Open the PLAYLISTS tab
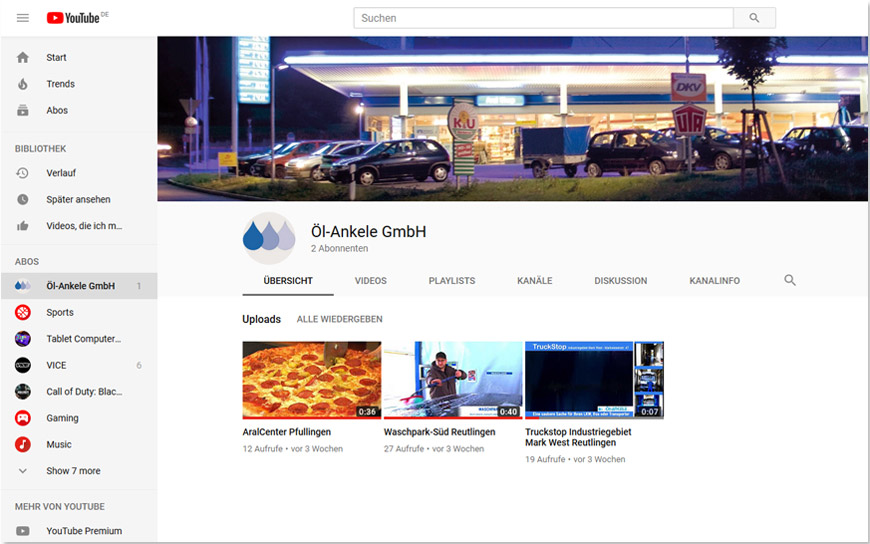The image size is (870, 544). point(452,281)
